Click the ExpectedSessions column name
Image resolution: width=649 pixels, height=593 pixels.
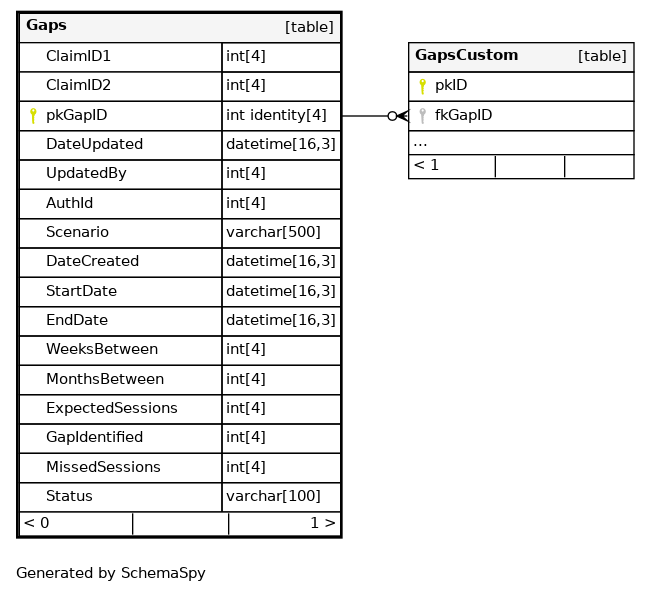click(x=111, y=409)
